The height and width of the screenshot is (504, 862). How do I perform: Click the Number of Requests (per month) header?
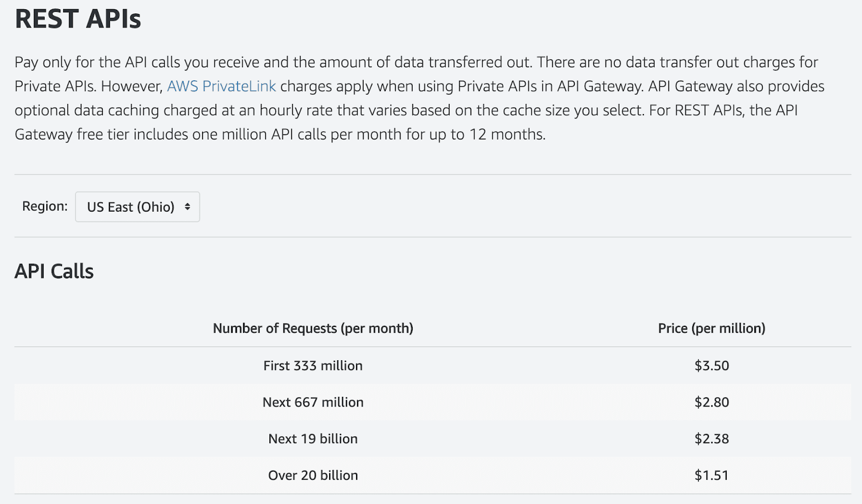click(313, 328)
